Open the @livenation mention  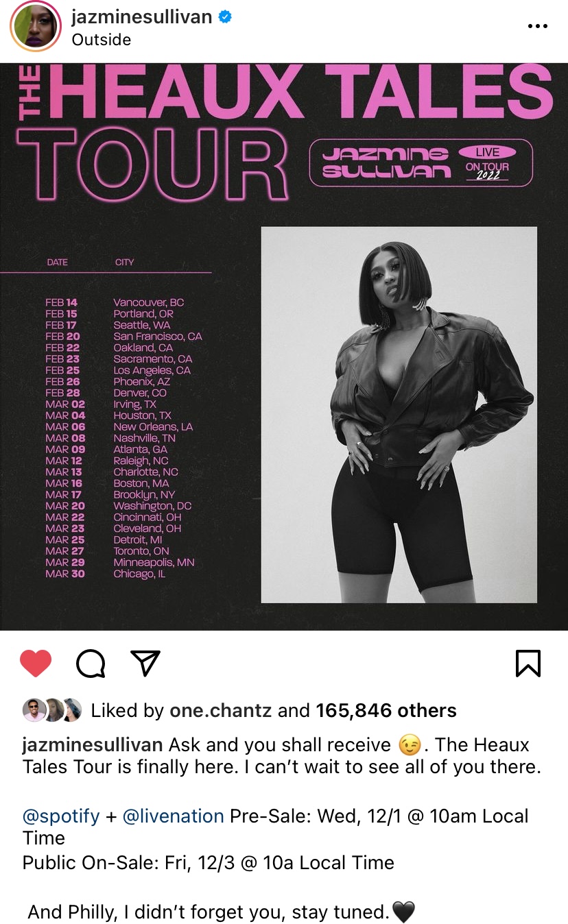(x=173, y=816)
